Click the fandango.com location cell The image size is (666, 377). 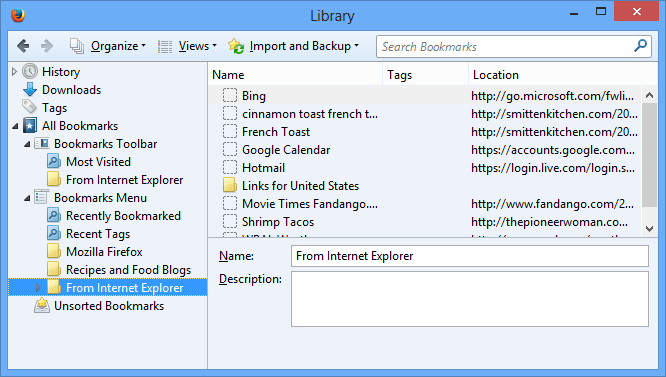(x=552, y=204)
